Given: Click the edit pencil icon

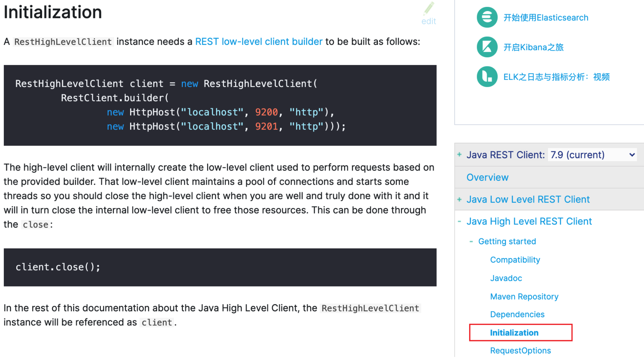Looking at the screenshot, I should pos(429,9).
